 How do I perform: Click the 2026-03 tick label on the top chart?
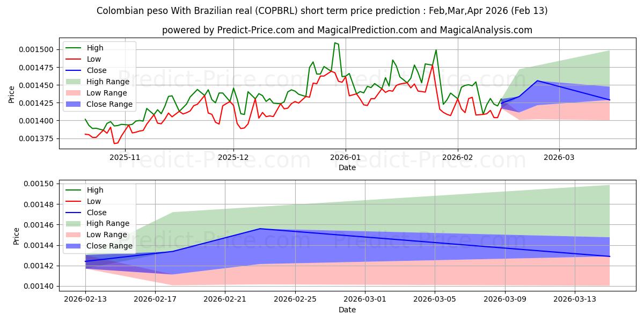click(x=559, y=157)
